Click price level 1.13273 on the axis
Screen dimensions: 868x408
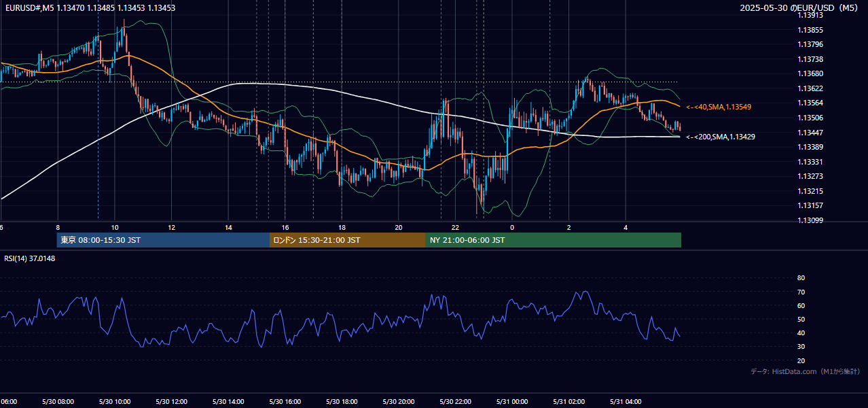810,176
